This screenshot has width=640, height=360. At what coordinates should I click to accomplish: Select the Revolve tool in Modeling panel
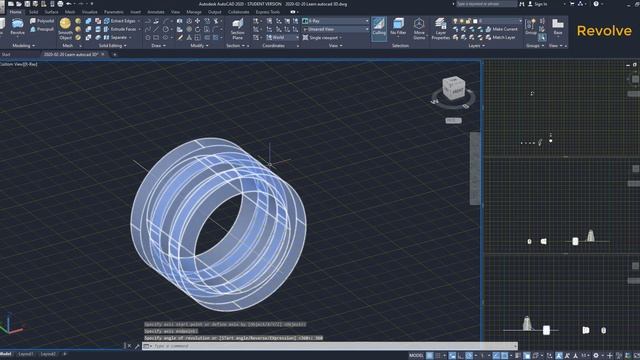tap(17, 27)
